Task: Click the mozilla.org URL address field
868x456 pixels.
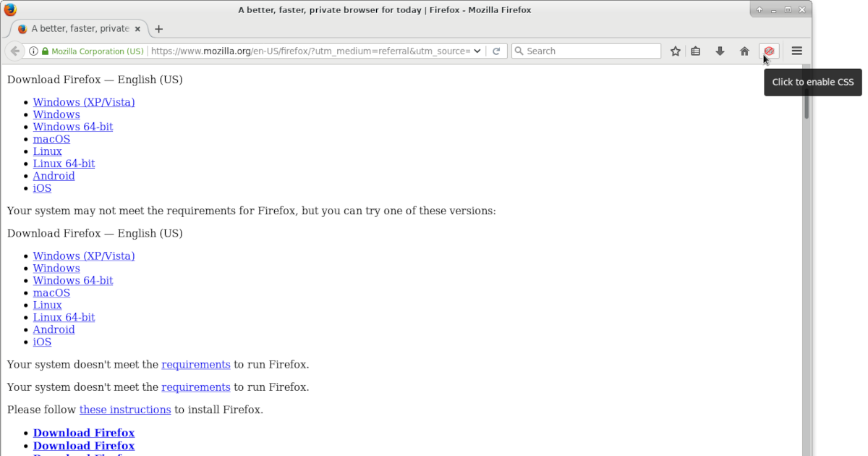Action: click(311, 51)
